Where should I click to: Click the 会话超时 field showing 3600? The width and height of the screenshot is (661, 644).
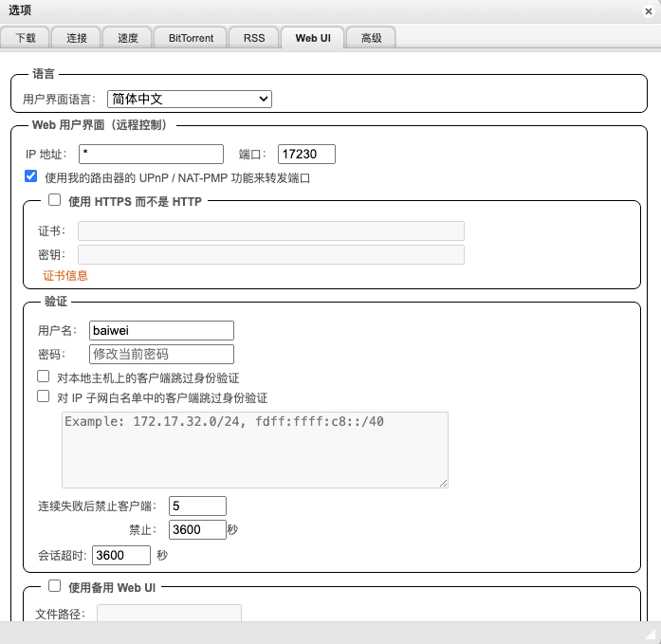tap(121, 555)
